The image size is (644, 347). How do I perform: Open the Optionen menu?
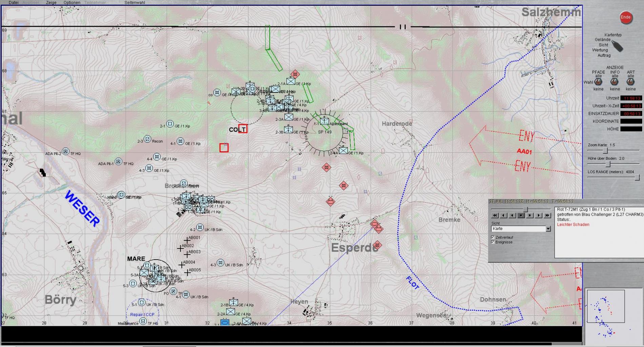tap(72, 2)
